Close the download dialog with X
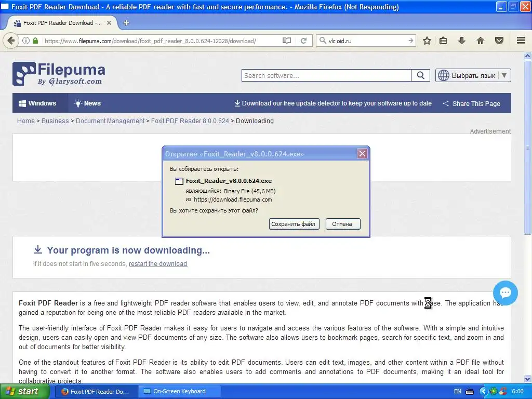The width and height of the screenshot is (532, 399). (362, 154)
